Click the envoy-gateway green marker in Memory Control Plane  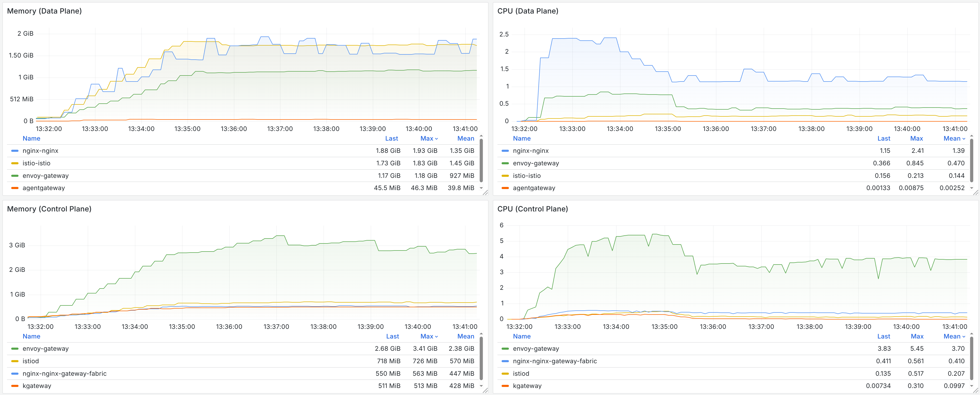pyautogui.click(x=14, y=349)
